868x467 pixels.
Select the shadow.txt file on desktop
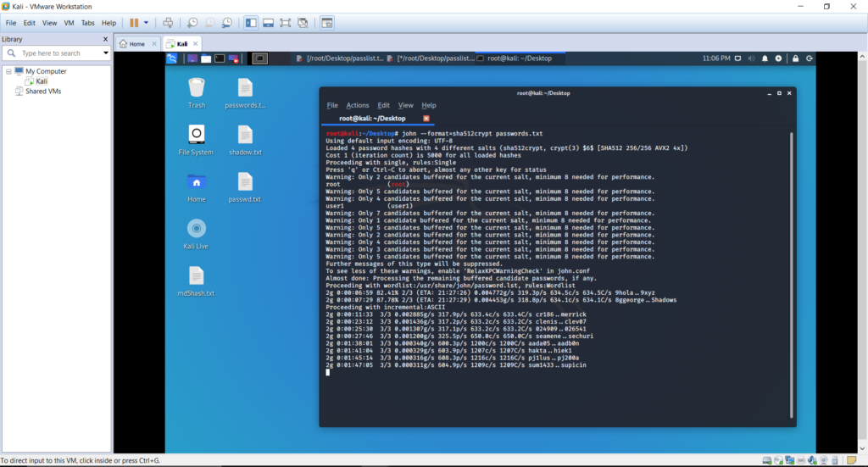245,141
